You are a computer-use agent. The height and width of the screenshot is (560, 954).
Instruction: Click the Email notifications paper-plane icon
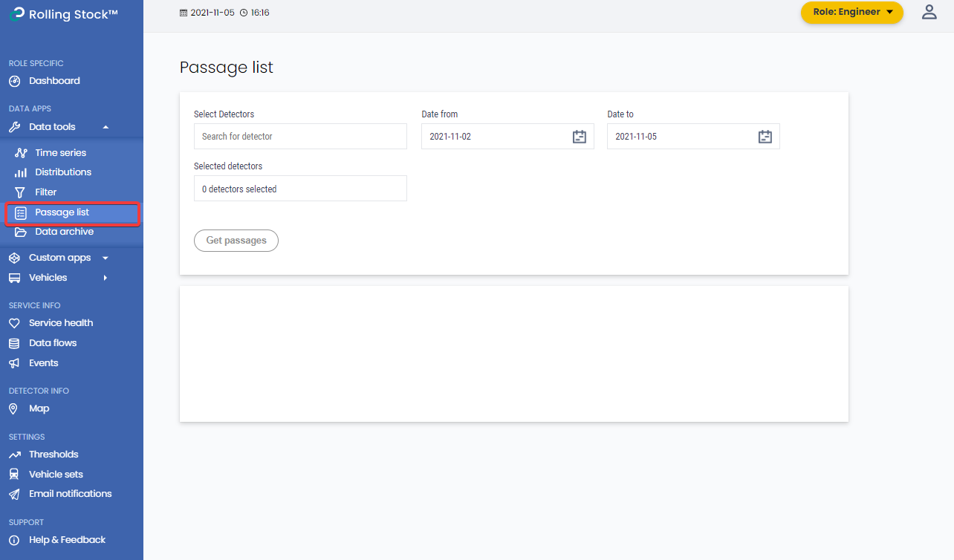click(x=14, y=494)
